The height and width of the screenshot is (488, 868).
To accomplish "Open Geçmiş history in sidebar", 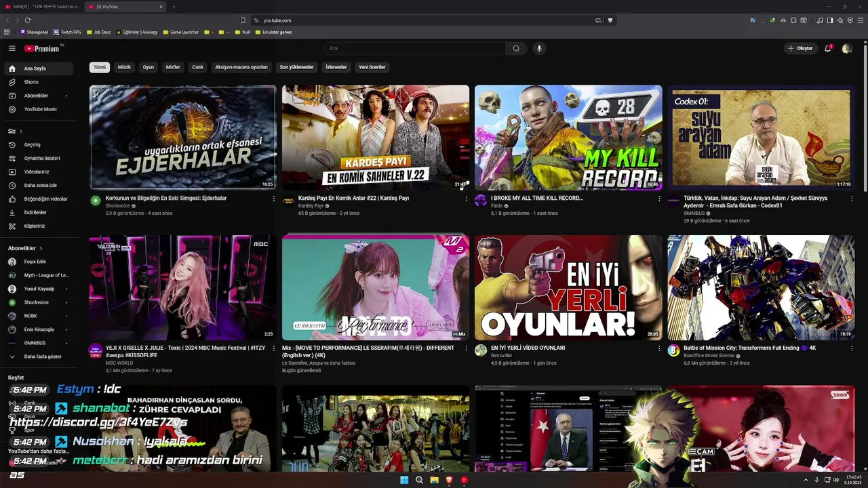I will click(38, 144).
